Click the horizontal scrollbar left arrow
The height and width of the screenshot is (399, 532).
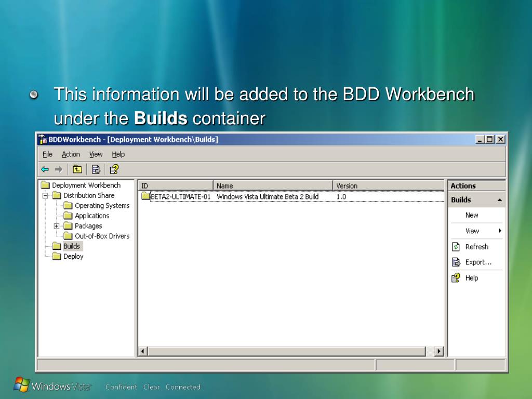coord(143,351)
